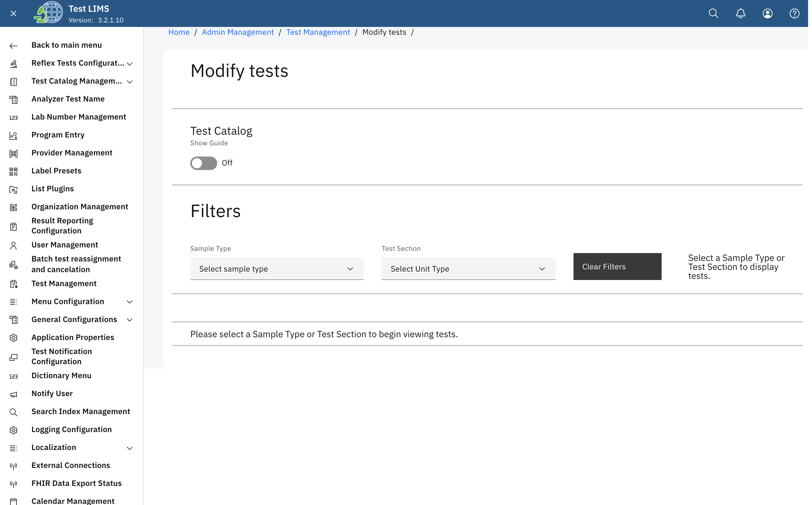
Task: Click the Reflex Tests Configuration microscope icon
Action: (13, 64)
